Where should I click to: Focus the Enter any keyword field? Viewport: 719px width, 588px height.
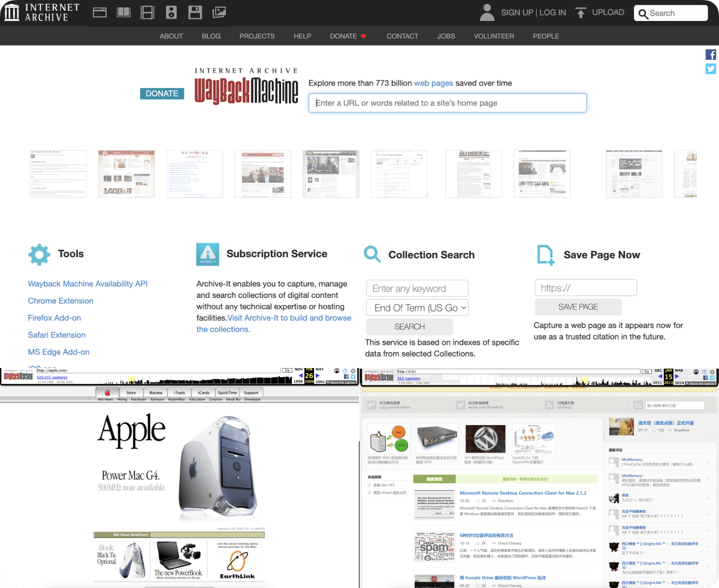(x=417, y=288)
